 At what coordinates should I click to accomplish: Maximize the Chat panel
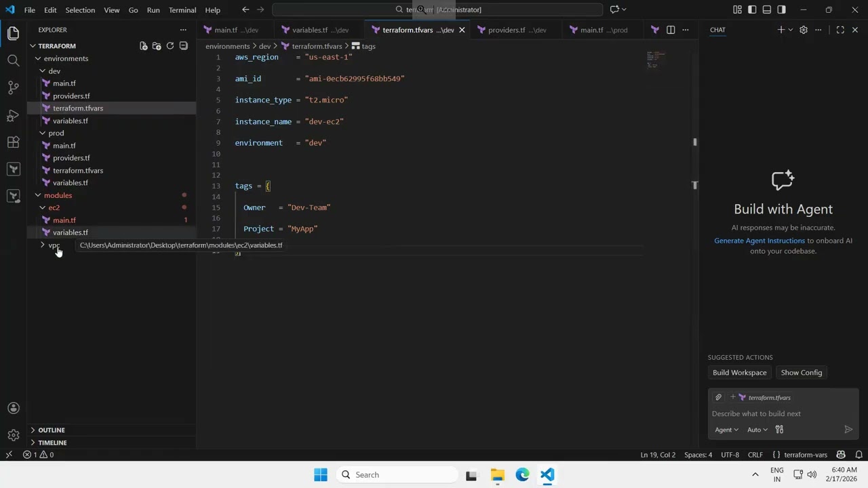click(x=840, y=30)
